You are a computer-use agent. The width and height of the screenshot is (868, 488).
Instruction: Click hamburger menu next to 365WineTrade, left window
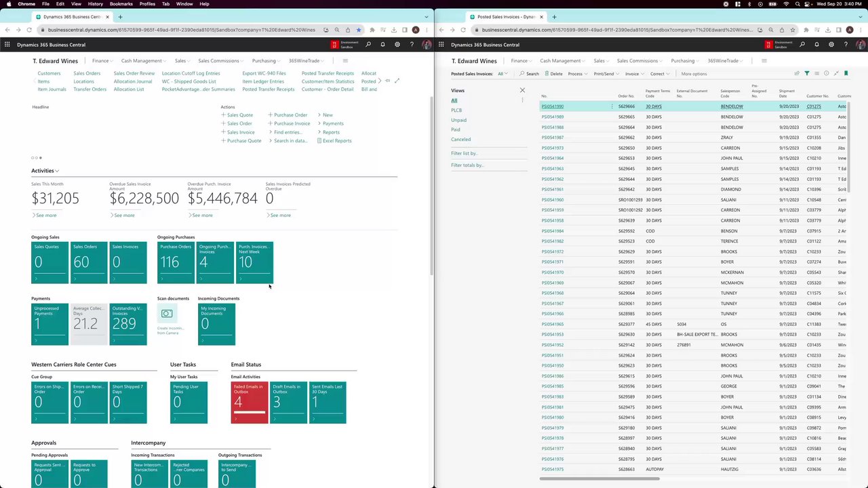pos(344,61)
